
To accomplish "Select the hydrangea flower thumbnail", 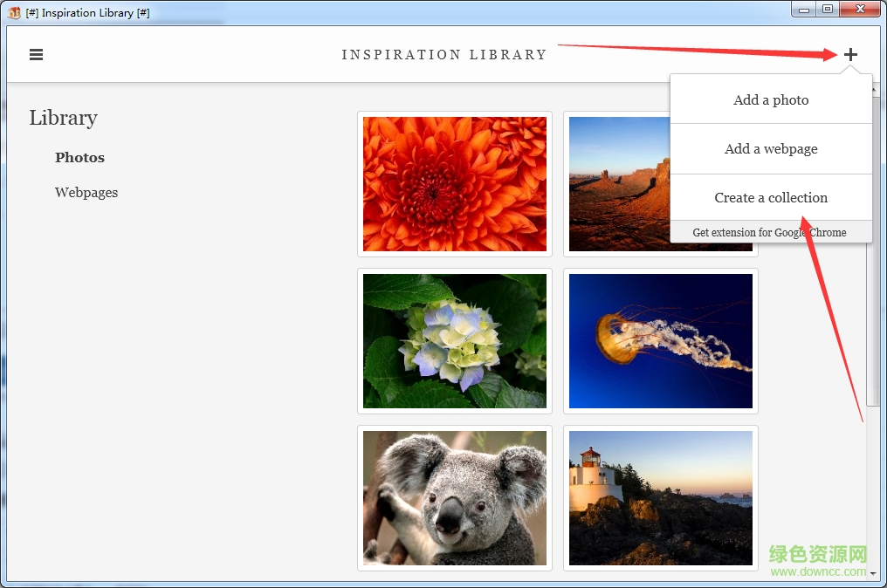I will point(454,341).
